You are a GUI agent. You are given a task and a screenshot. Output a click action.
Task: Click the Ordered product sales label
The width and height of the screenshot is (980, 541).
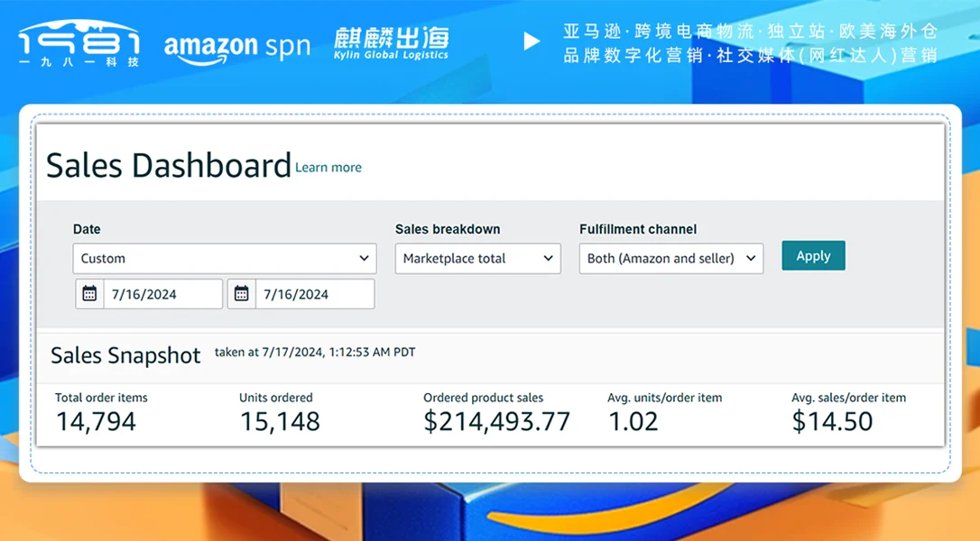[483, 398]
